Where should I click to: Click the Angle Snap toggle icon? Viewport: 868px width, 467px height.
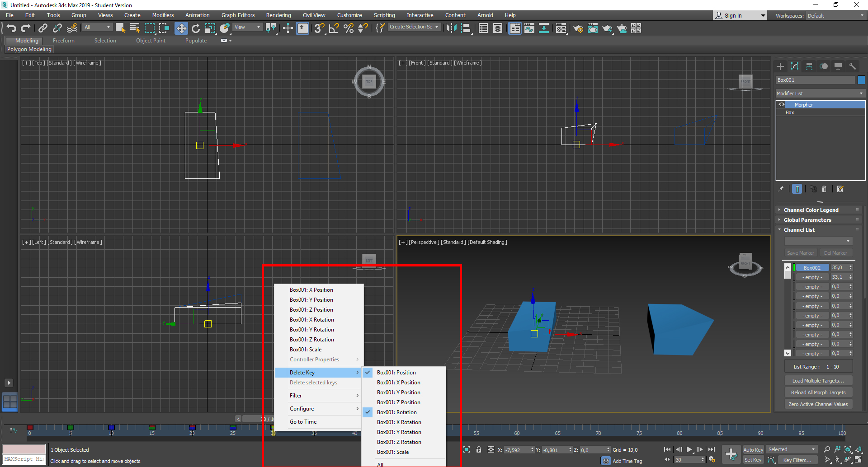point(334,28)
